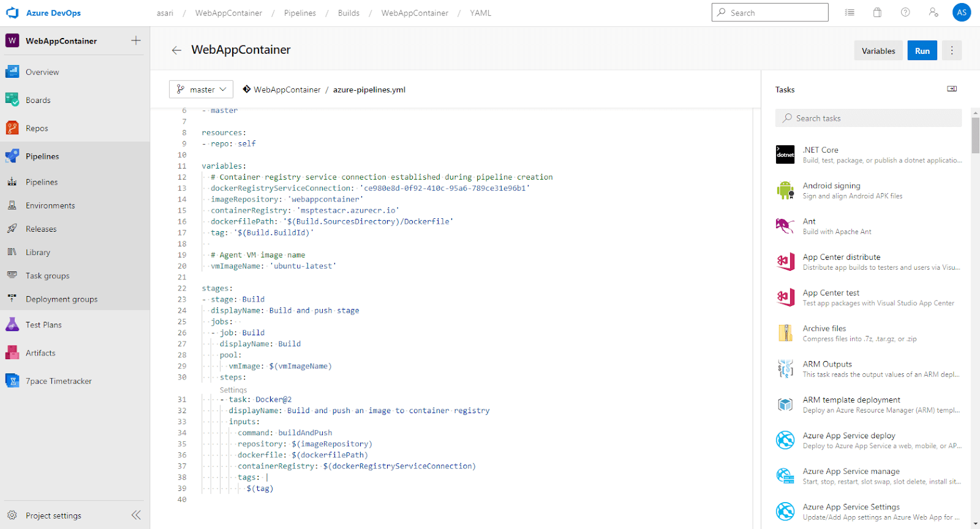Click the Builds breadcrumb link
Screen dimensions: 980x529
click(x=349, y=13)
